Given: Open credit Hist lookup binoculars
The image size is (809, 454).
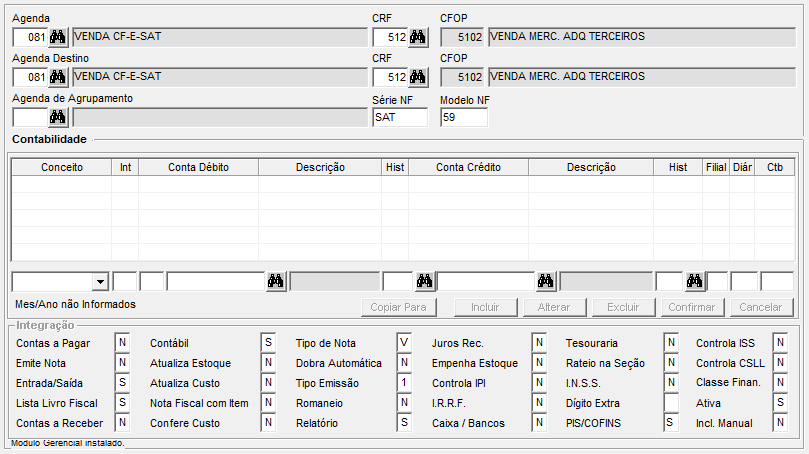Looking at the screenshot, I should click(x=695, y=281).
